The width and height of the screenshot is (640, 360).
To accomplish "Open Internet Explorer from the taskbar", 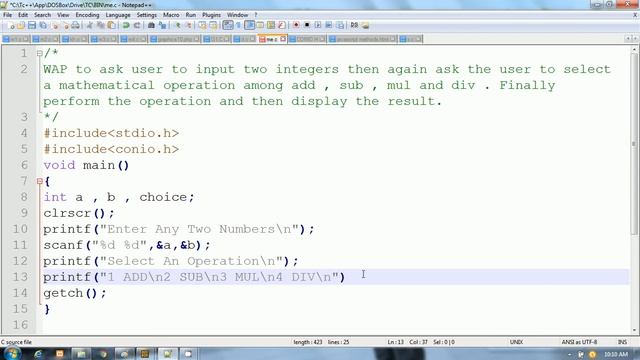I will [38, 354].
